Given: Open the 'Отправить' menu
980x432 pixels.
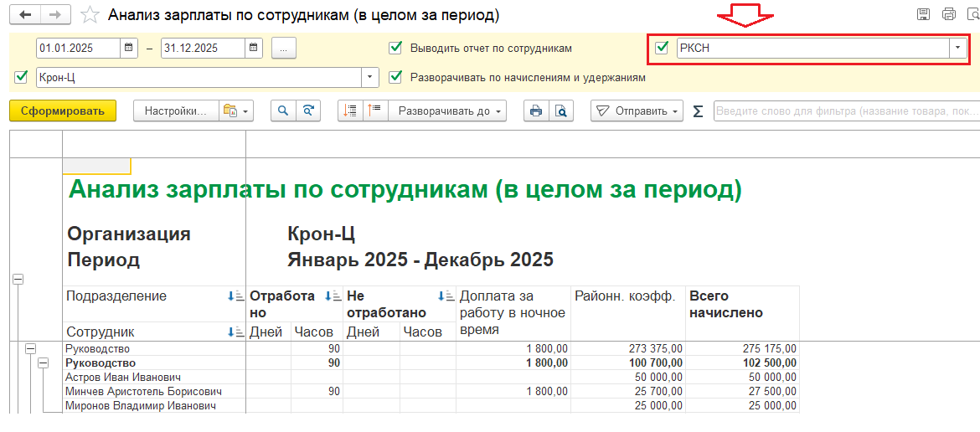Looking at the screenshot, I should (x=637, y=111).
